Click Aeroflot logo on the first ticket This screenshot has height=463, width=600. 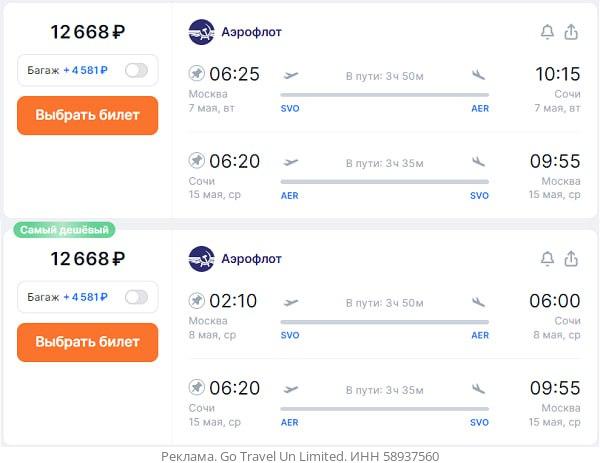(201, 32)
